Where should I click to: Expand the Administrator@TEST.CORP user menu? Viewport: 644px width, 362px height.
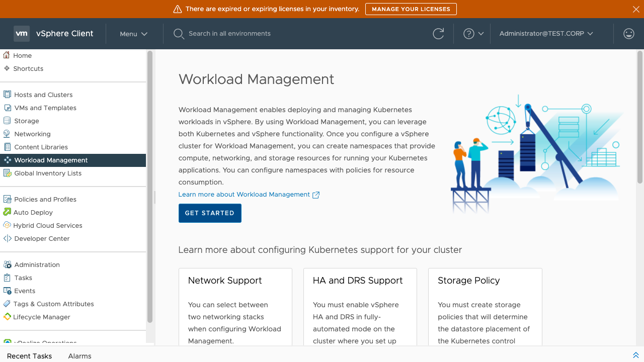coord(546,34)
